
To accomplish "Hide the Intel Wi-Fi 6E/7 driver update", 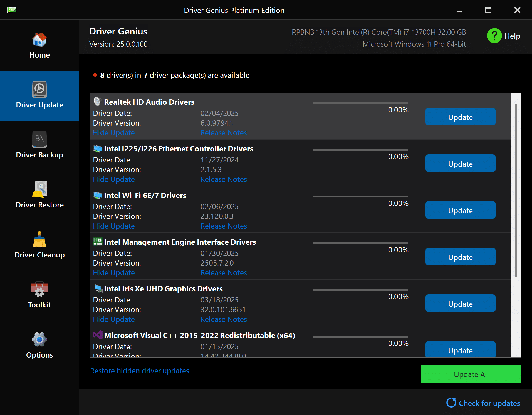I will 114,226.
